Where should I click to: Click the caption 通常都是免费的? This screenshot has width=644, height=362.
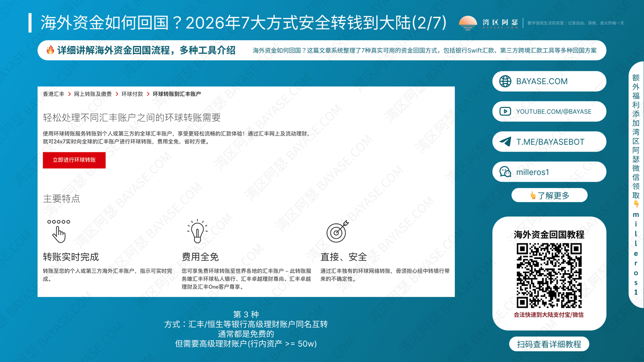click(246, 334)
